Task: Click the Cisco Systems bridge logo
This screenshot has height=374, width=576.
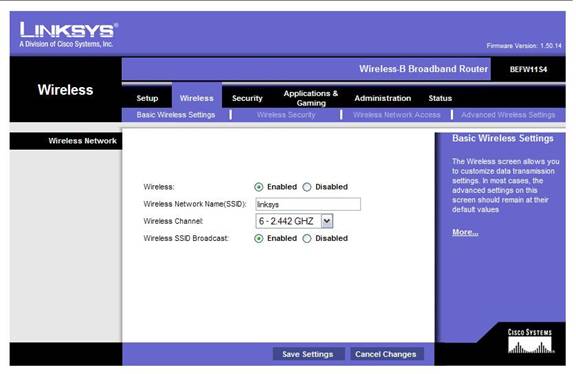Action: [530, 341]
